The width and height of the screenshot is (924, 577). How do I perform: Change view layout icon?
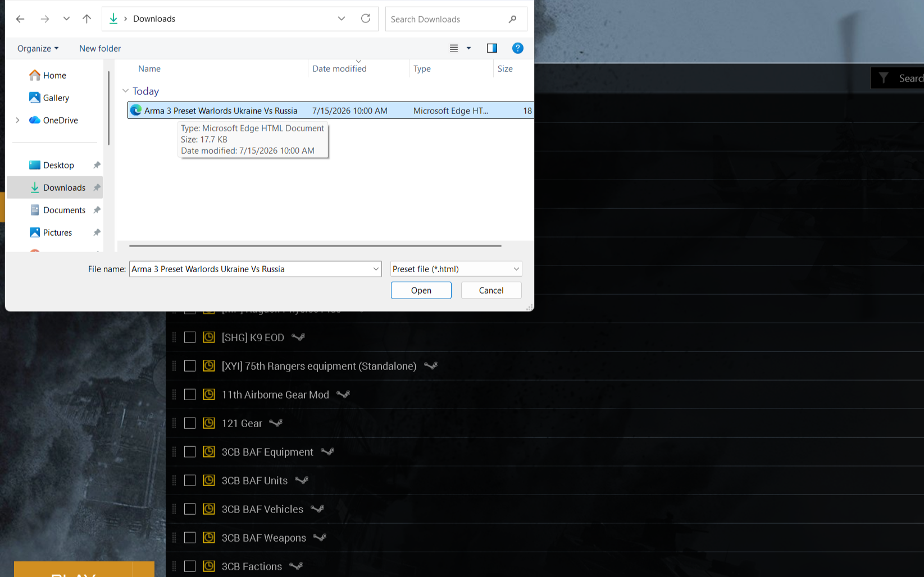point(454,48)
